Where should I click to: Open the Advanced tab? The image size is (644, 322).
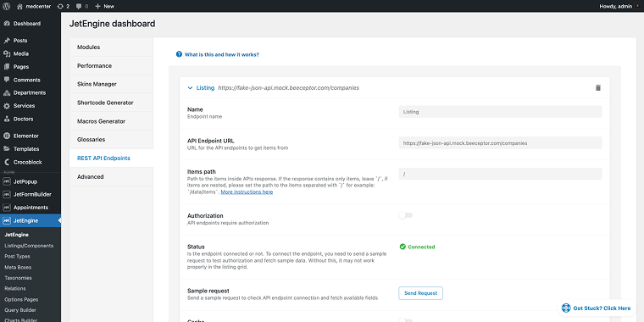point(111,176)
